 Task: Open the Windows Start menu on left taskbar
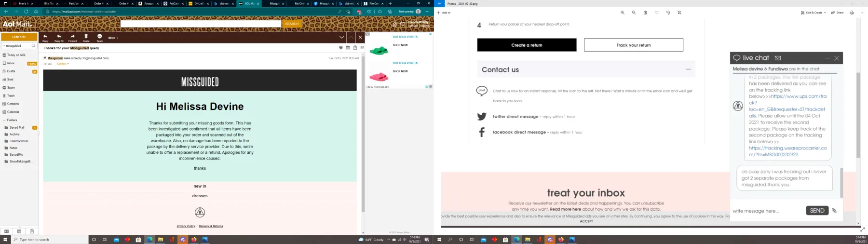[x=6, y=240]
